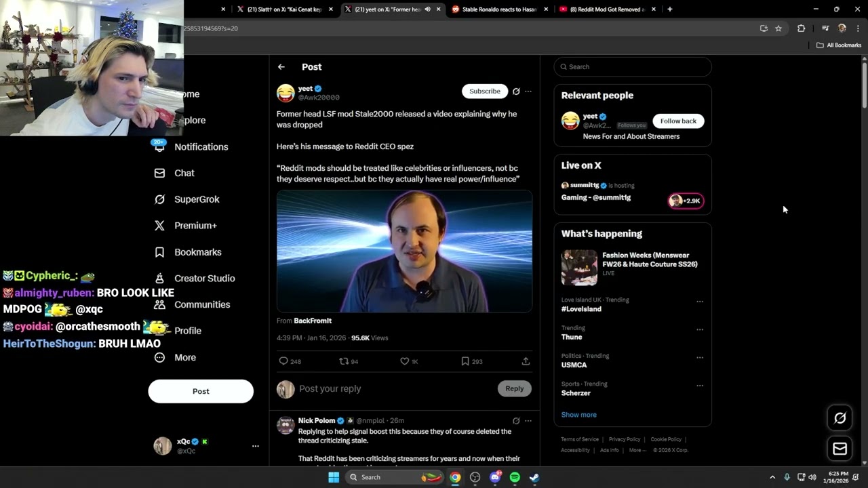The height and width of the screenshot is (488, 868).
Task: Join summit1g's live space +2.9K
Action: coord(686,201)
